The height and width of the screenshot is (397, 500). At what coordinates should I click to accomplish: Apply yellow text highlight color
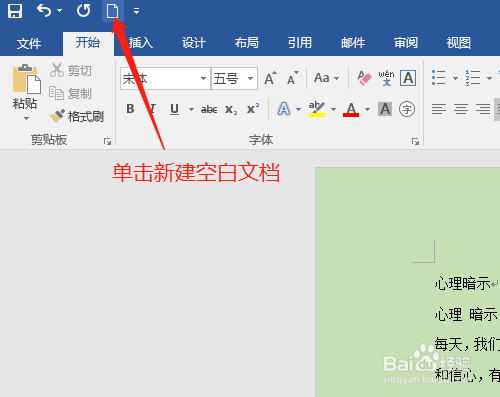(x=317, y=109)
